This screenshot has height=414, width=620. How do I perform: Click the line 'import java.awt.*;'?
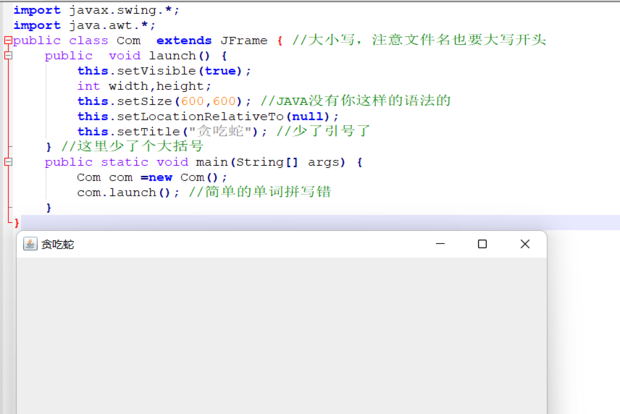coord(85,25)
